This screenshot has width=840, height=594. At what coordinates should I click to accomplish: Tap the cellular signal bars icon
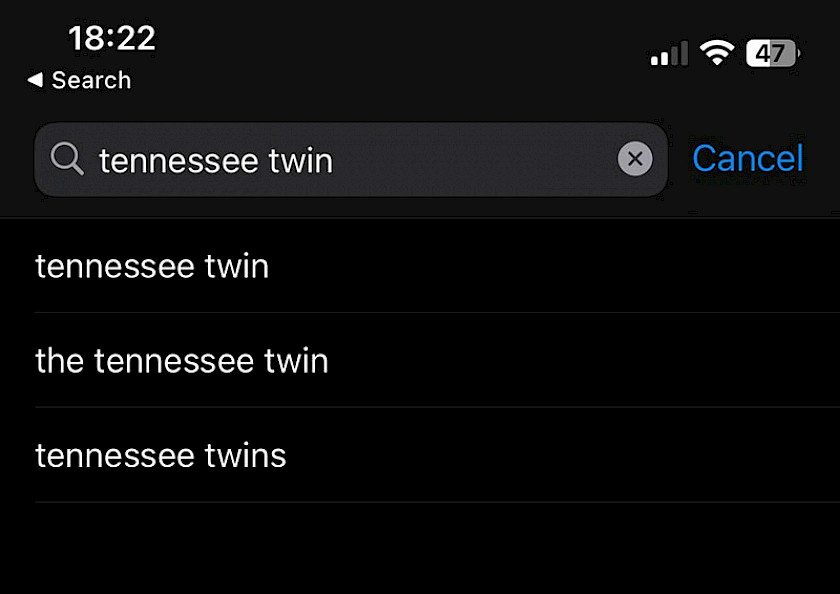(669, 53)
